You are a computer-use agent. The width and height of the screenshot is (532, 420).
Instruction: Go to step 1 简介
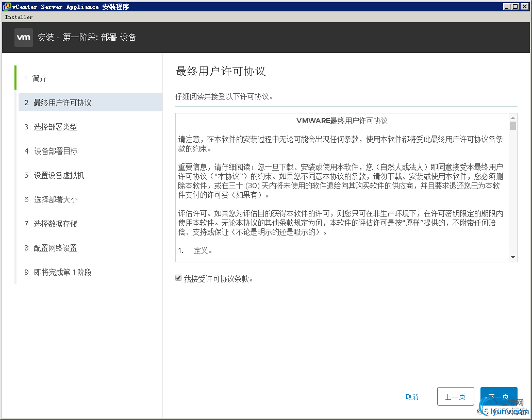(35, 78)
